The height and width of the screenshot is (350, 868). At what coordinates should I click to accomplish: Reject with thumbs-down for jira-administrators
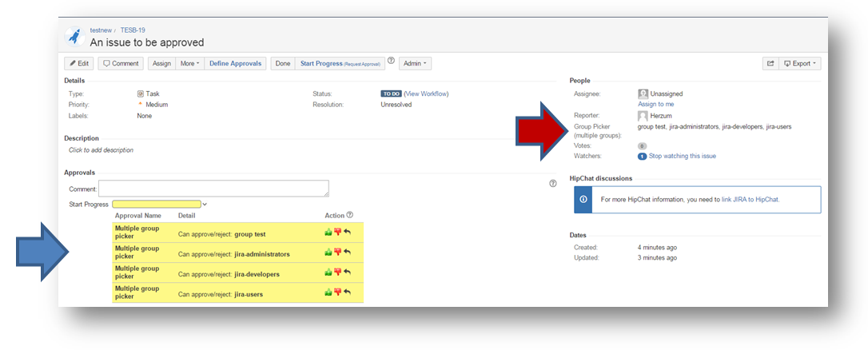337,253
